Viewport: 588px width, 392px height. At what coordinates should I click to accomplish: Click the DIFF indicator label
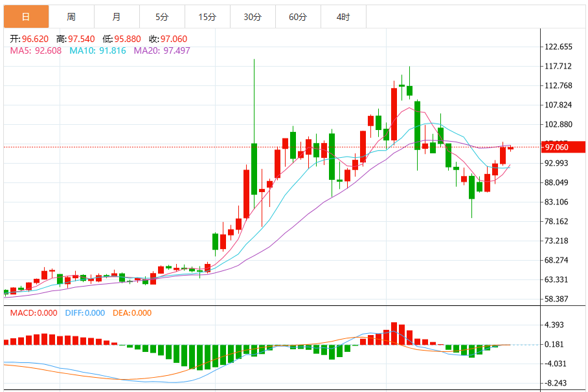point(85,313)
